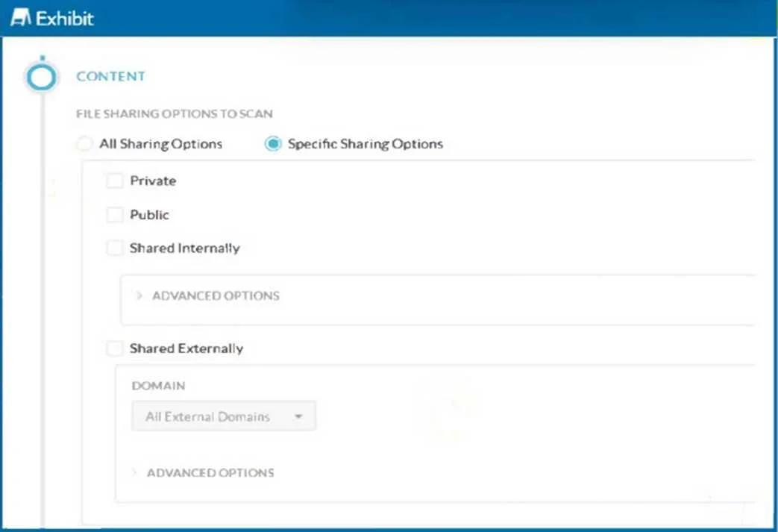Check the Private checkbox
The height and width of the screenshot is (532, 778).
pyautogui.click(x=115, y=181)
